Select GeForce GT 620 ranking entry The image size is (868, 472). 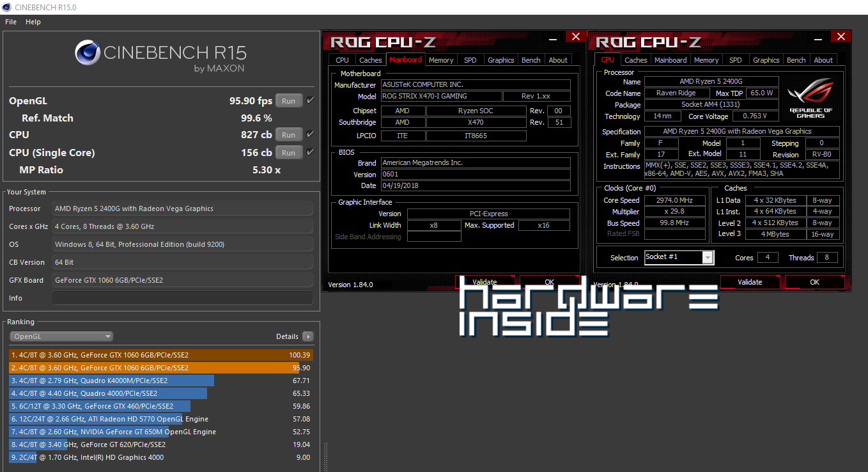coord(161,444)
